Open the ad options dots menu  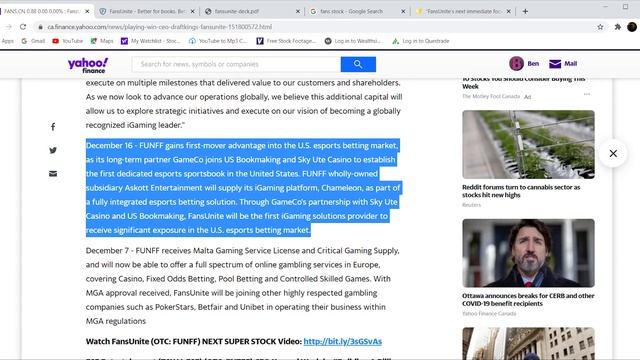click(587, 94)
